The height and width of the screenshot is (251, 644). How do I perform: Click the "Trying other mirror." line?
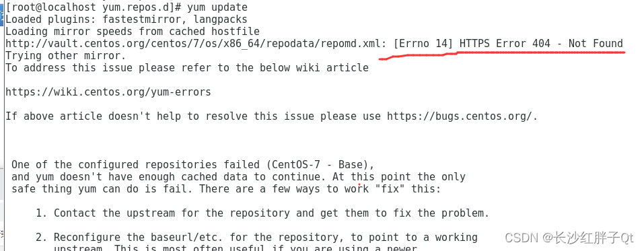(66, 56)
